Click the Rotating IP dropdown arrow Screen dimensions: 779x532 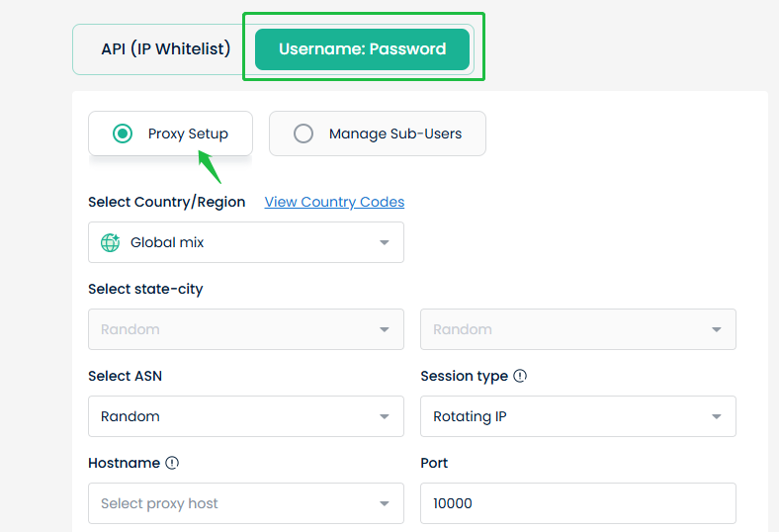point(716,416)
